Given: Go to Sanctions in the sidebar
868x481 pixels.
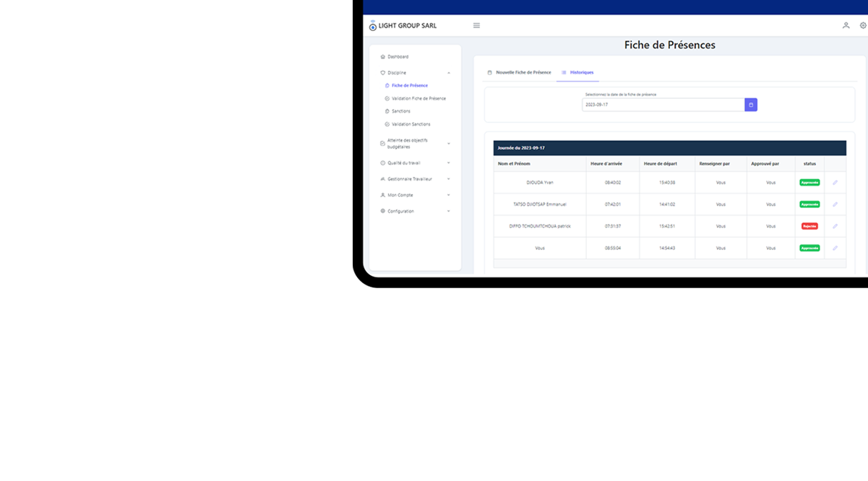Looking at the screenshot, I should point(400,111).
